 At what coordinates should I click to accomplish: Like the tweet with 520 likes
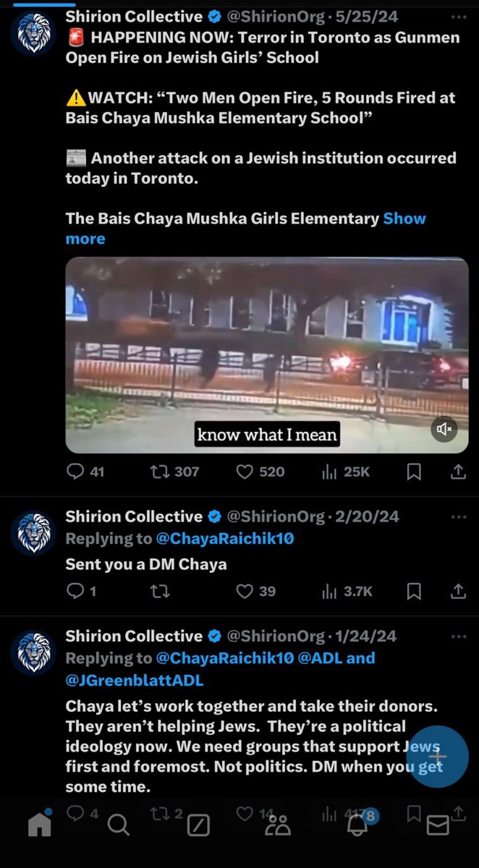[x=261, y=472]
